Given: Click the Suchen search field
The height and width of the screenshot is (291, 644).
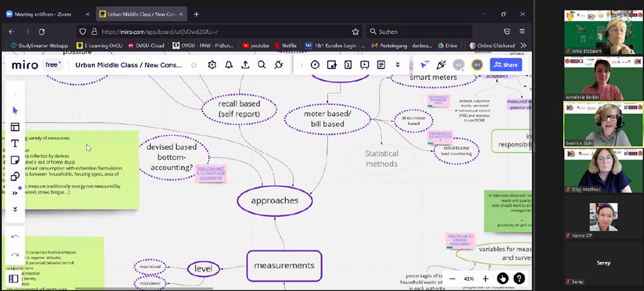Looking at the screenshot, I should click(419, 31).
